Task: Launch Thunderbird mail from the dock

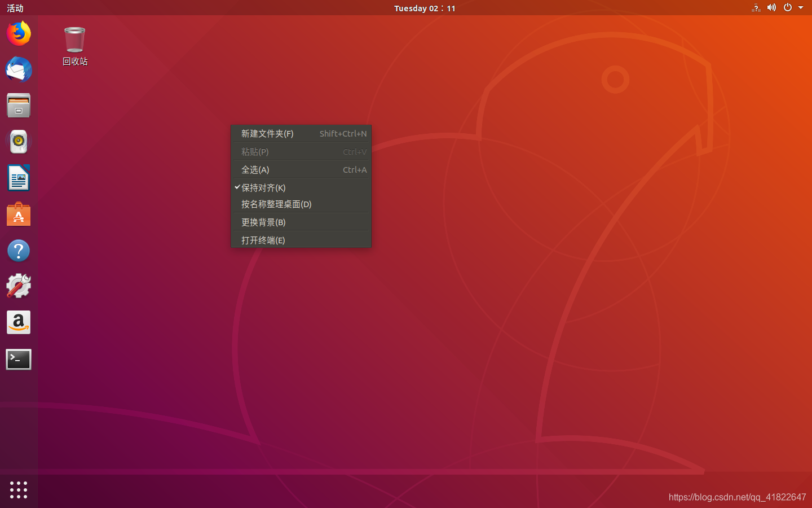Action: (19, 69)
